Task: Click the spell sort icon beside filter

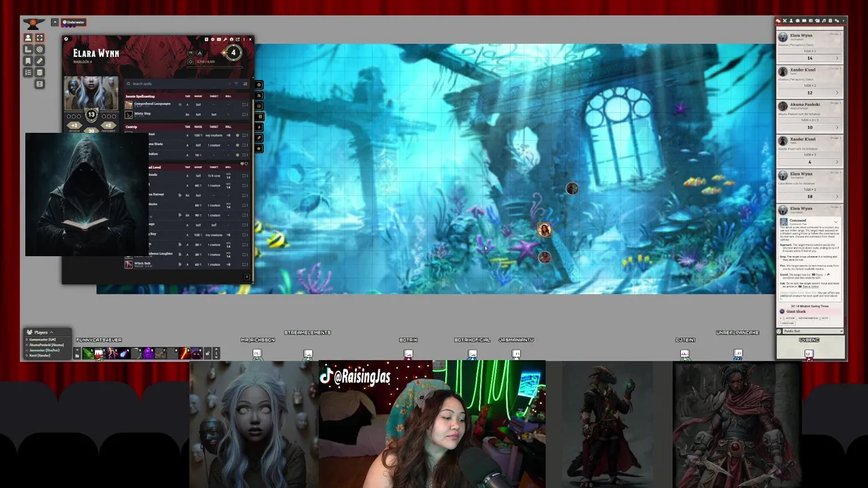Action: coord(245,83)
